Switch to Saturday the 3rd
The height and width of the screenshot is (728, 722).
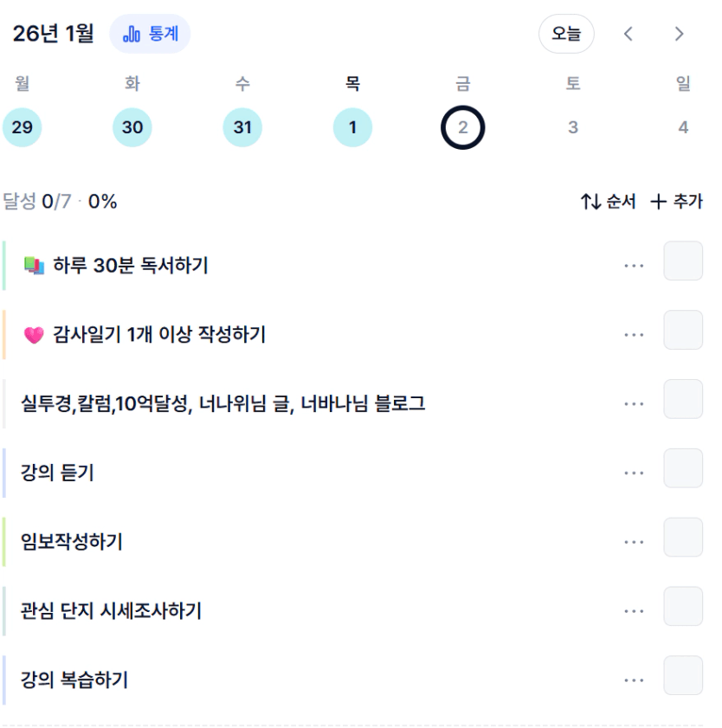(573, 128)
